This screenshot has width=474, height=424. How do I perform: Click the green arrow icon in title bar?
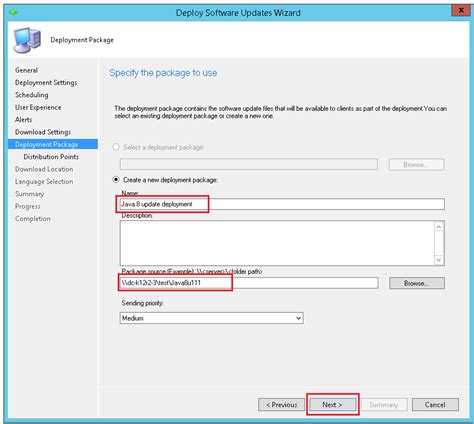click(13, 12)
